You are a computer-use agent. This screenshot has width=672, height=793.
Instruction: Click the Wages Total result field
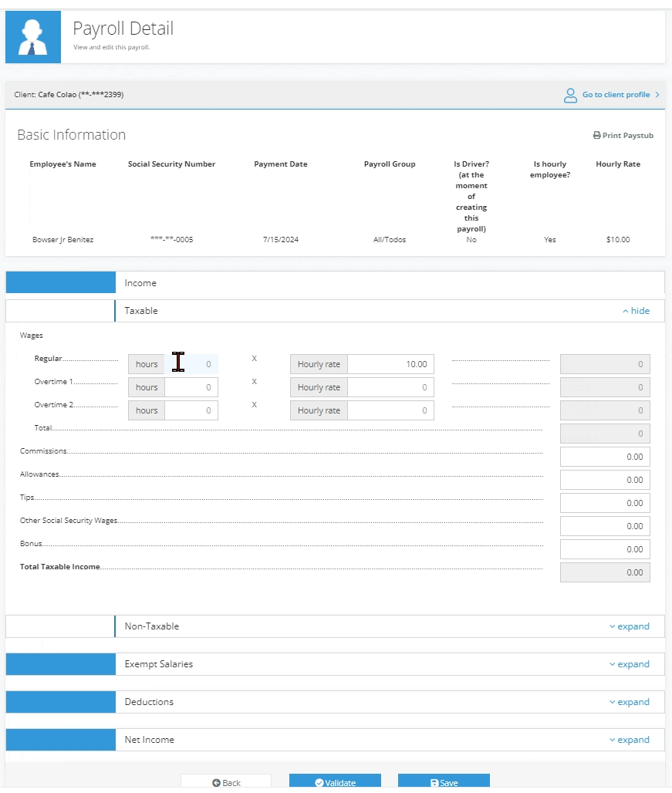click(605, 434)
